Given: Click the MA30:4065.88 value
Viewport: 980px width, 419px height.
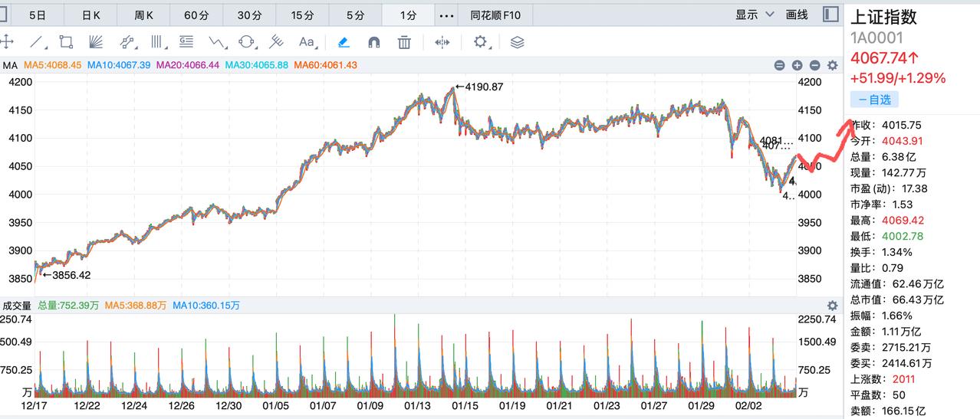Looking at the screenshot, I should [x=257, y=66].
